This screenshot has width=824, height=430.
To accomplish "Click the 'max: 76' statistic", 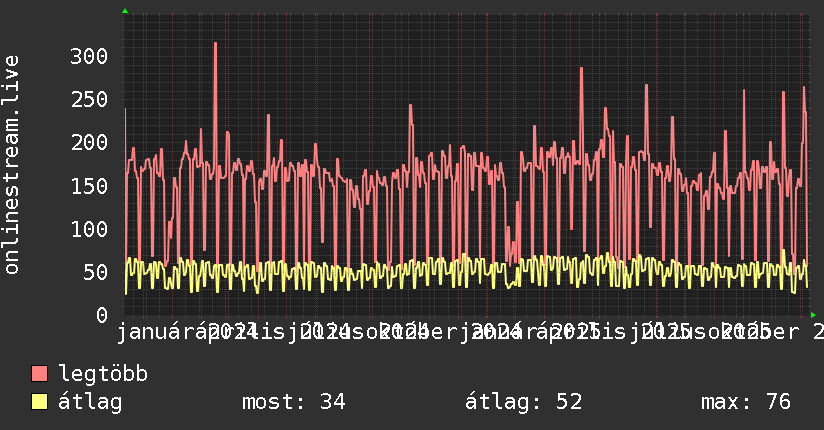I will click(x=746, y=402).
